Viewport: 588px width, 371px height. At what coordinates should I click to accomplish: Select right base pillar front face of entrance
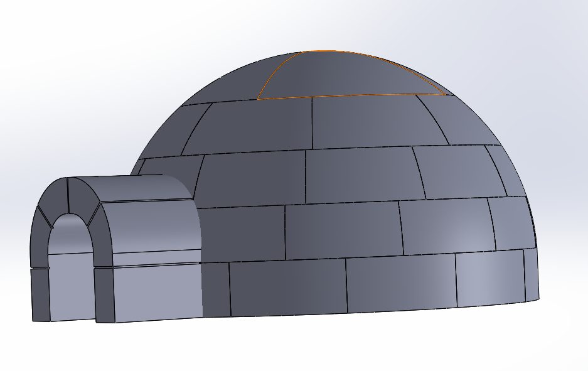click(x=103, y=294)
